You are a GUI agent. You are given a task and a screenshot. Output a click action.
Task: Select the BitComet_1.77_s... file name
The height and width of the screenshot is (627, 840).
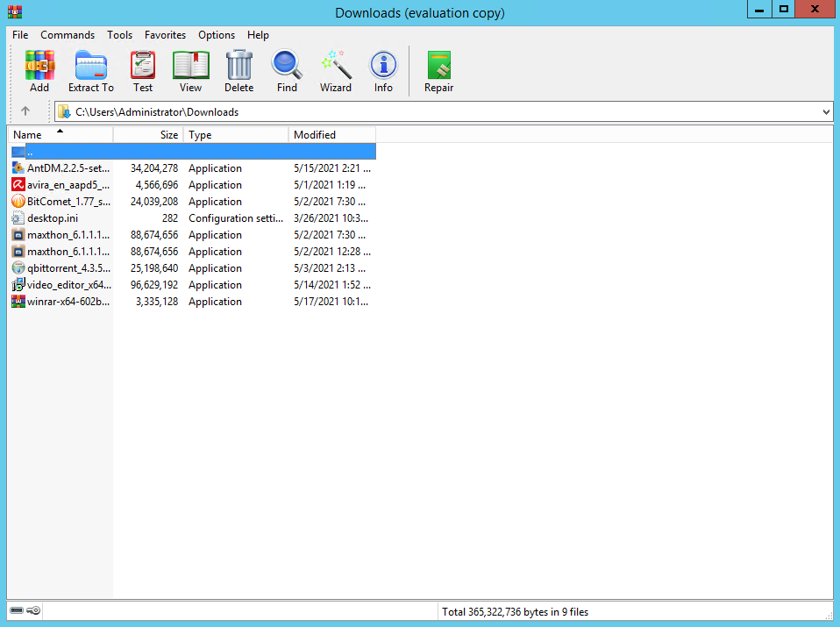pos(68,202)
